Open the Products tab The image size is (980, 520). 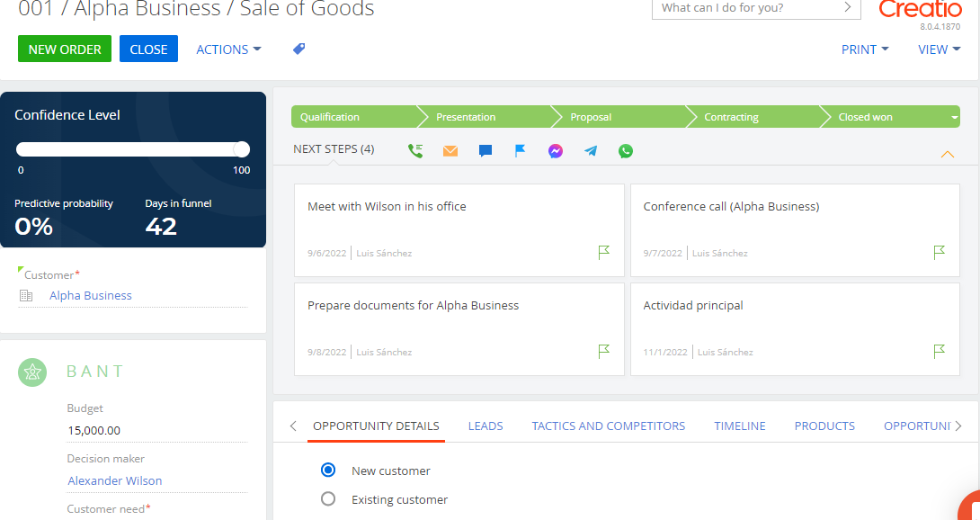[x=824, y=426]
